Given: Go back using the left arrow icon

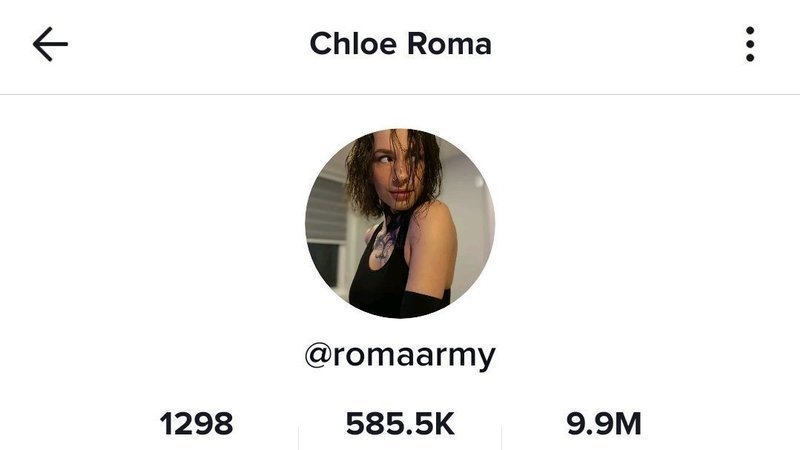Looking at the screenshot, I should point(50,44).
